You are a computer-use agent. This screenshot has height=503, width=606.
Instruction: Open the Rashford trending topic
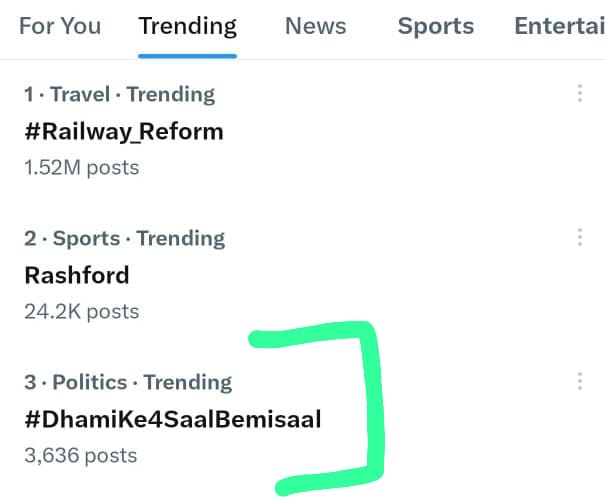click(x=77, y=275)
